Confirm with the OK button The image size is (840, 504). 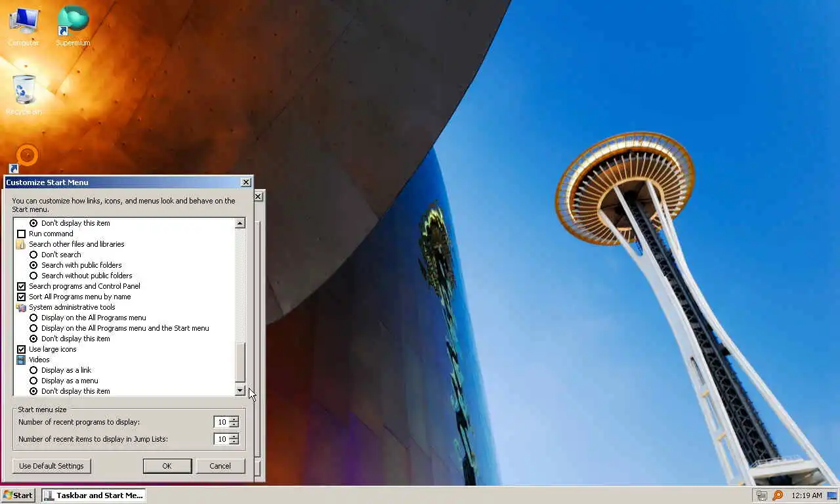[167, 466]
